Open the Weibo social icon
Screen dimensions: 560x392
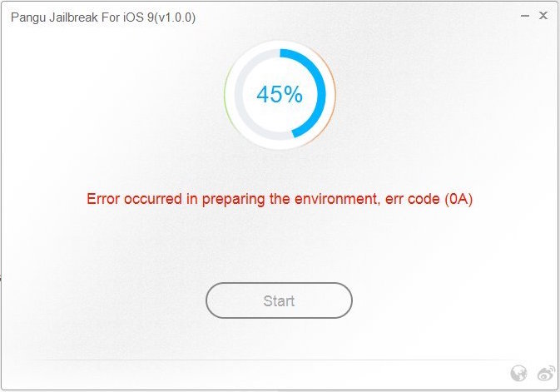point(546,374)
